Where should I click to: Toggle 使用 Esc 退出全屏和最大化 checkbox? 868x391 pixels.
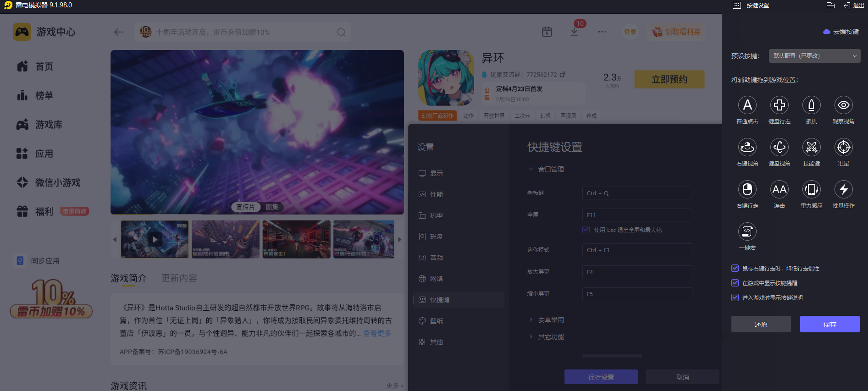click(586, 230)
